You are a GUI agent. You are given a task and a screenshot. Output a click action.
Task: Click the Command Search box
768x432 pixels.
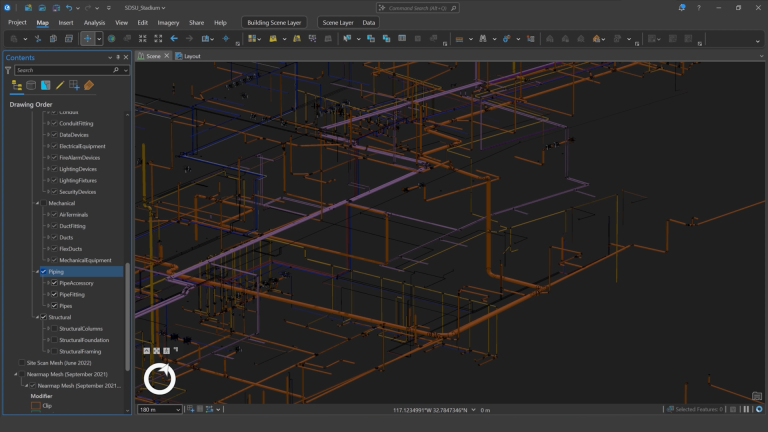point(418,8)
